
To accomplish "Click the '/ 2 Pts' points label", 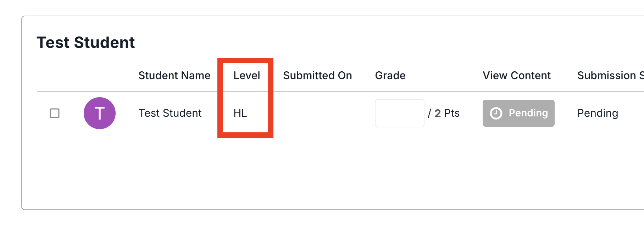I will (444, 113).
